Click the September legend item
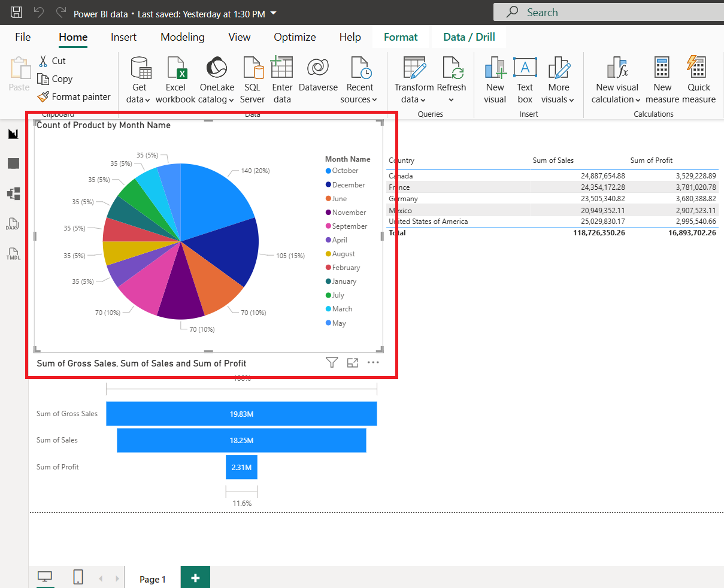 point(346,226)
